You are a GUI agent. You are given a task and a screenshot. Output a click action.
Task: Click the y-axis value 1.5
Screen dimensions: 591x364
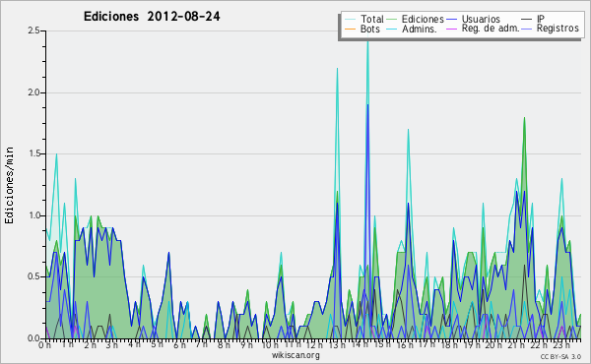(33, 153)
